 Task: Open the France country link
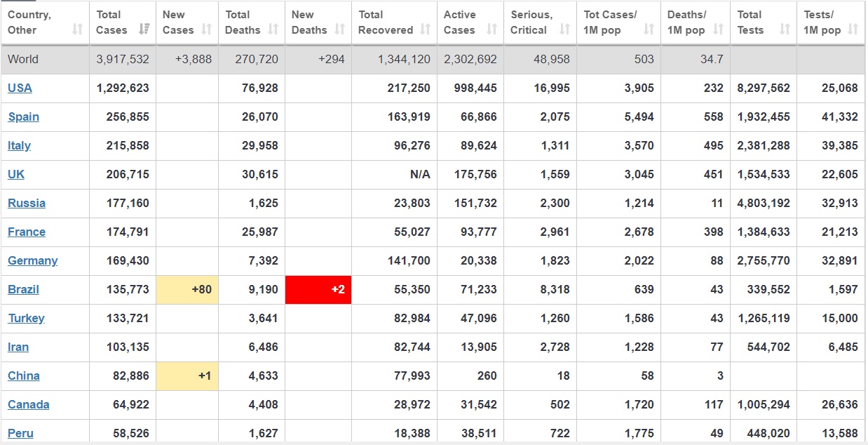click(27, 232)
